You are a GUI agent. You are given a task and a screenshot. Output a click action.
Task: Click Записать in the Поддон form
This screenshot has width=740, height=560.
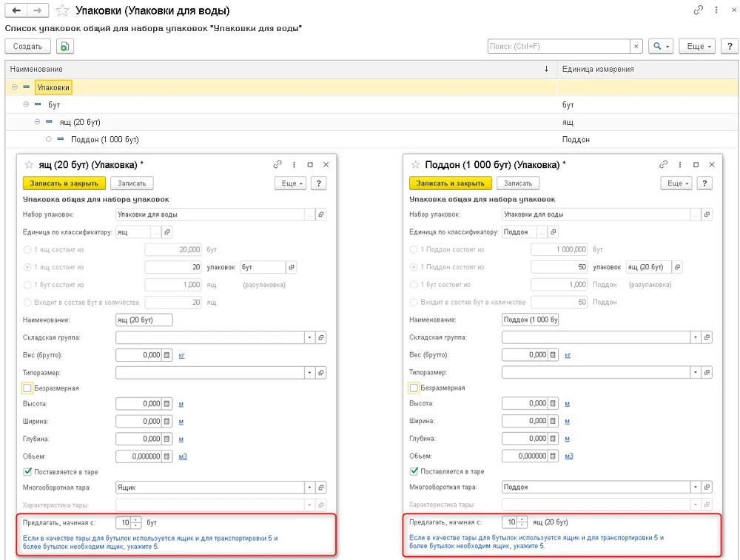[x=518, y=183]
